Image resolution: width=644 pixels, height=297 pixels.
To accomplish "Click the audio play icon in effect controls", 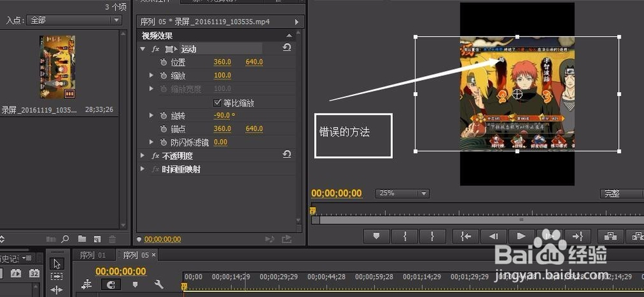I will (269, 238).
